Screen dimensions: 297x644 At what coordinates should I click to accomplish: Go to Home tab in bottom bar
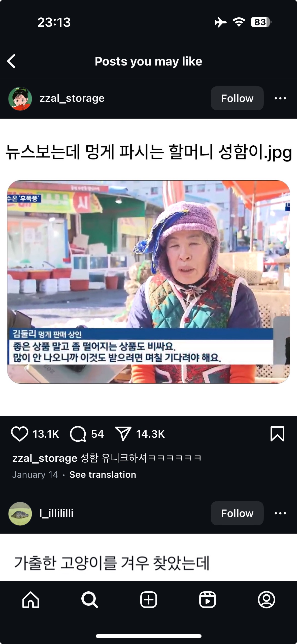tap(31, 600)
